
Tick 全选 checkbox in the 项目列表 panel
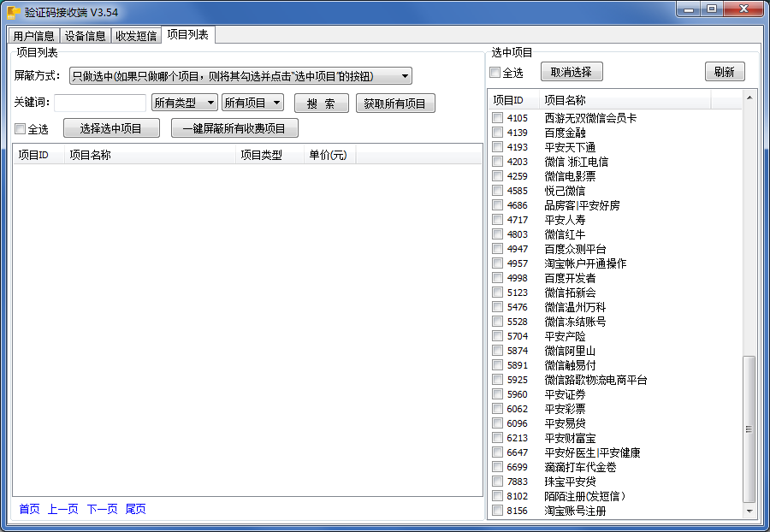tap(21, 129)
